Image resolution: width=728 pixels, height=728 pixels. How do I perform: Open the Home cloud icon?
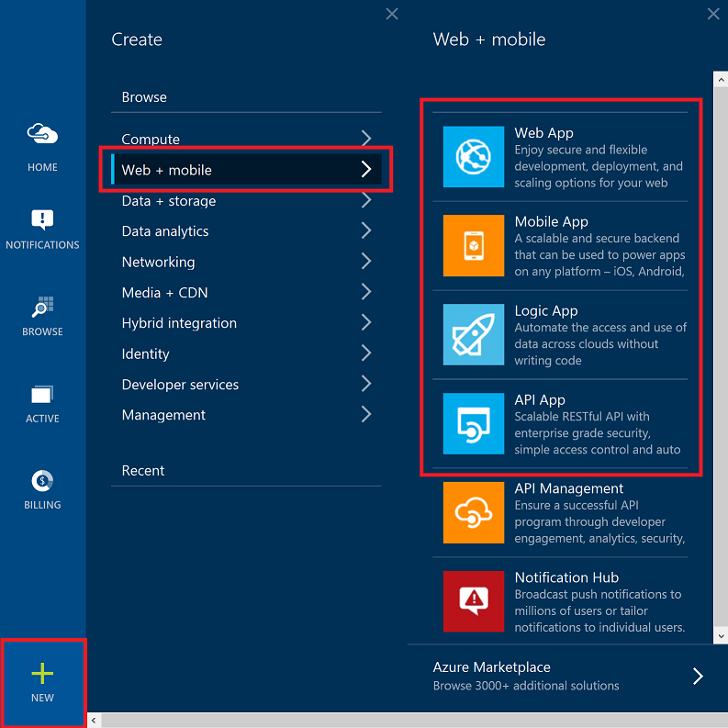42,134
